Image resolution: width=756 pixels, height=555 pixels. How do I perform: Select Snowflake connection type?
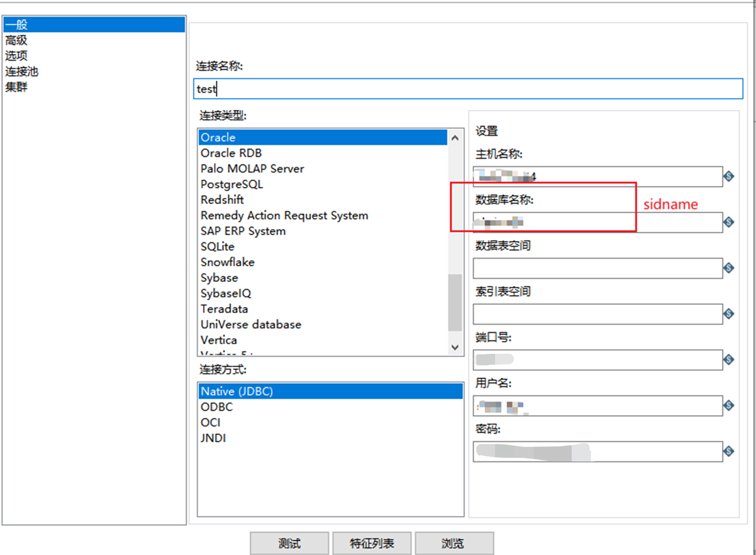pos(323,262)
